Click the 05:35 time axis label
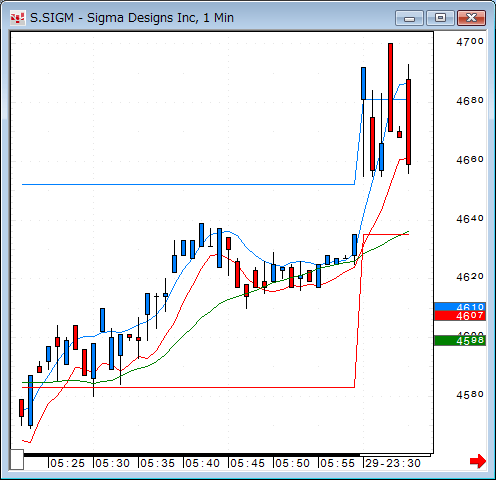This screenshot has height=480, width=496. click(x=157, y=463)
